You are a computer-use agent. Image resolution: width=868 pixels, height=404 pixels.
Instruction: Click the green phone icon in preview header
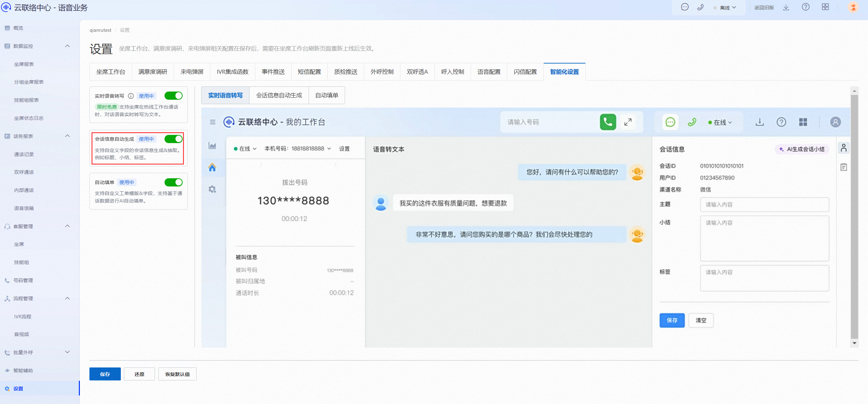point(692,122)
